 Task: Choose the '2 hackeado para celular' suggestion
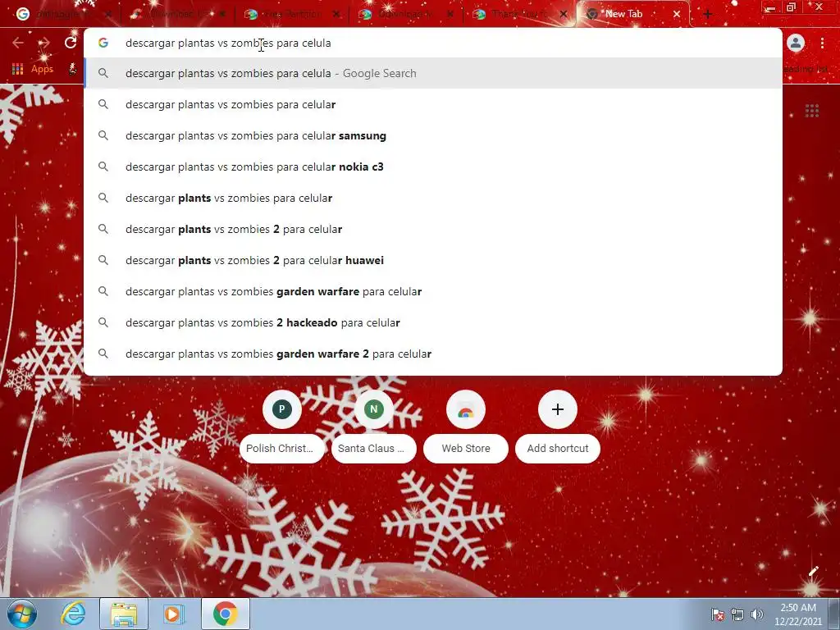coord(433,322)
